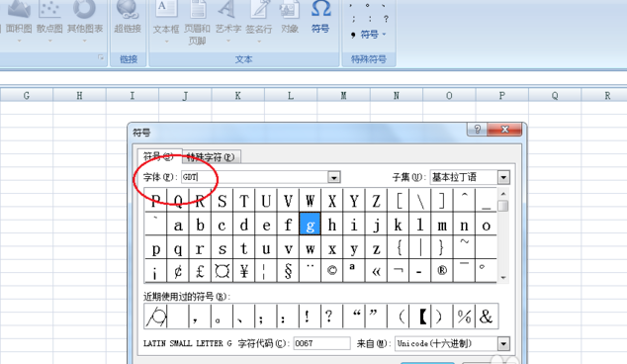Click the question mark special symbol in ribbon

tap(386, 19)
